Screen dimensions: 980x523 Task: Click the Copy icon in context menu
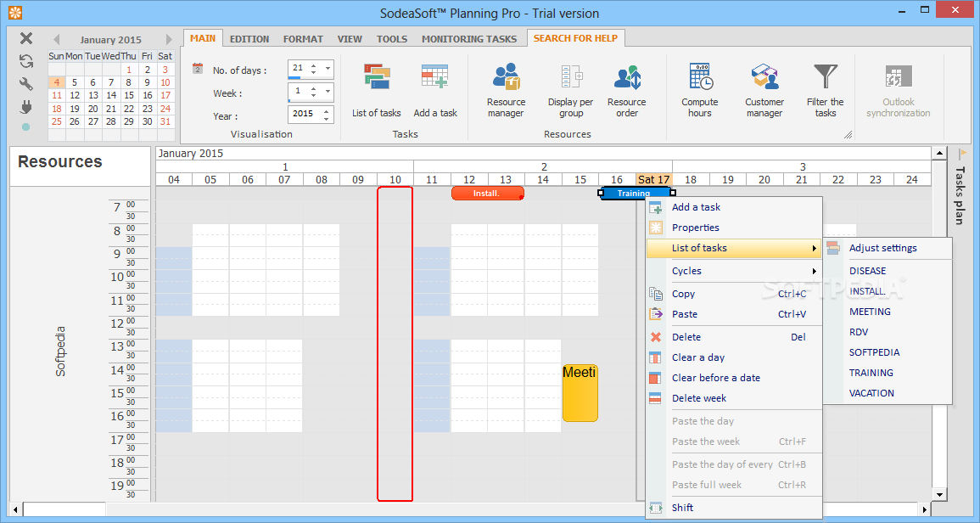click(656, 294)
